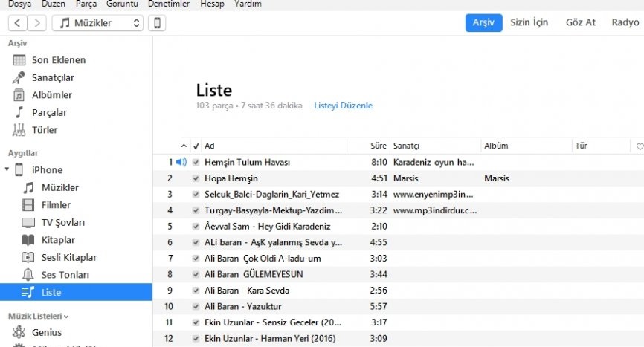Open the Hesap menu
Viewport: 644px width, 347px height.
[213, 4]
